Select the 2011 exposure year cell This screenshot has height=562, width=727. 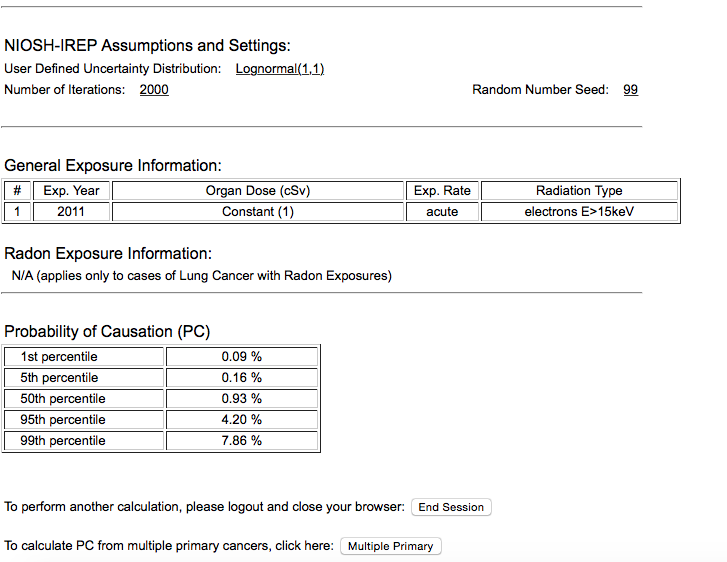click(71, 212)
